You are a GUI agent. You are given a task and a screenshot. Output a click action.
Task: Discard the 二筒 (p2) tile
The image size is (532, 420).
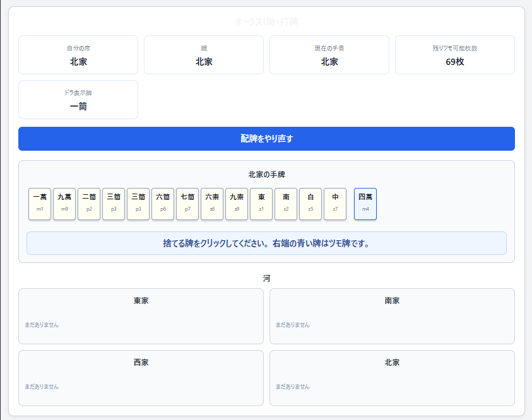coord(89,204)
